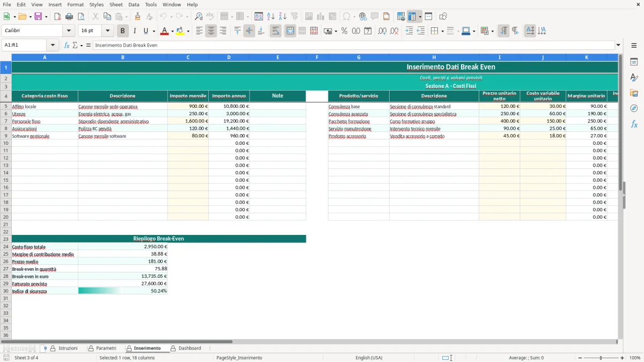Open the Data menu
Screen dimensions: 644x362
134,4
